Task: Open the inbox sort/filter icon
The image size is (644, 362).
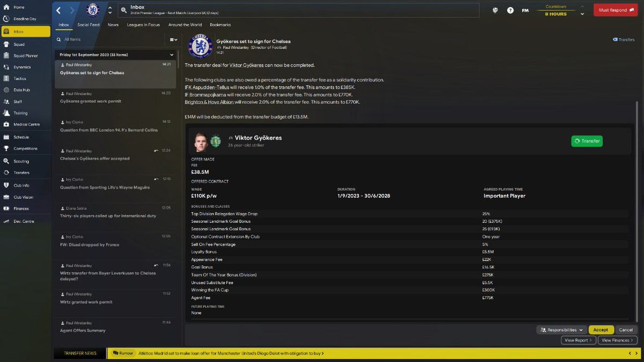Action: point(173,39)
